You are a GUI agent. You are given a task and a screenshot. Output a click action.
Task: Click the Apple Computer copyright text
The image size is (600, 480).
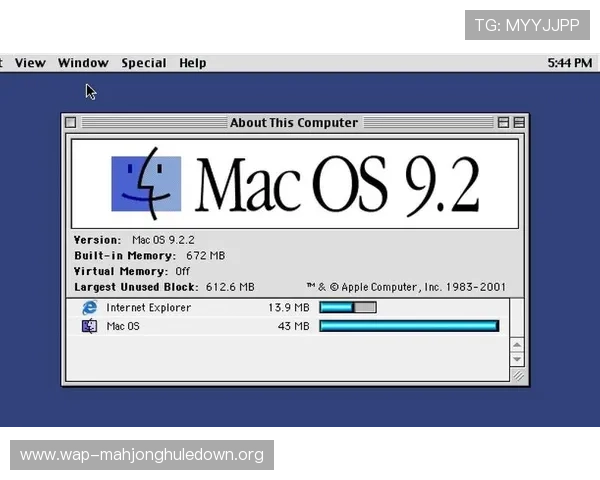pos(406,287)
